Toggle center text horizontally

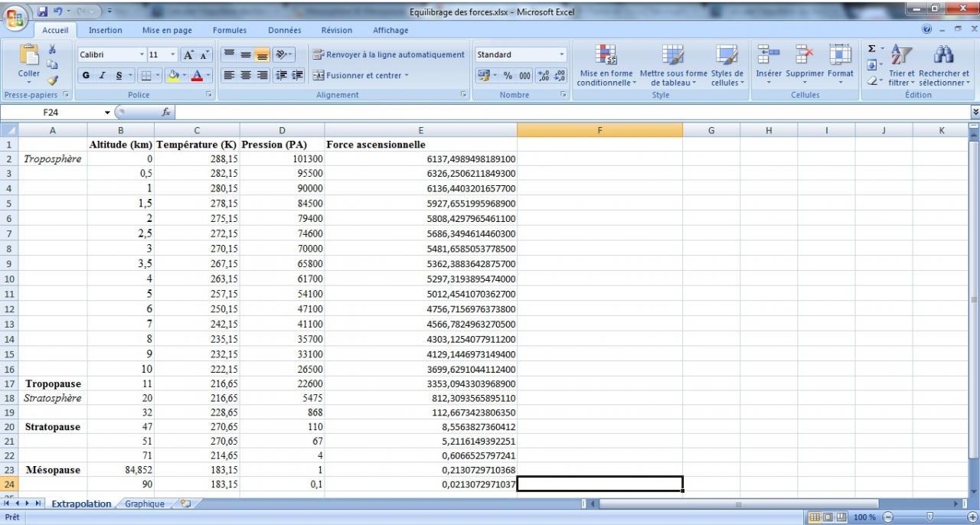(244, 76)
